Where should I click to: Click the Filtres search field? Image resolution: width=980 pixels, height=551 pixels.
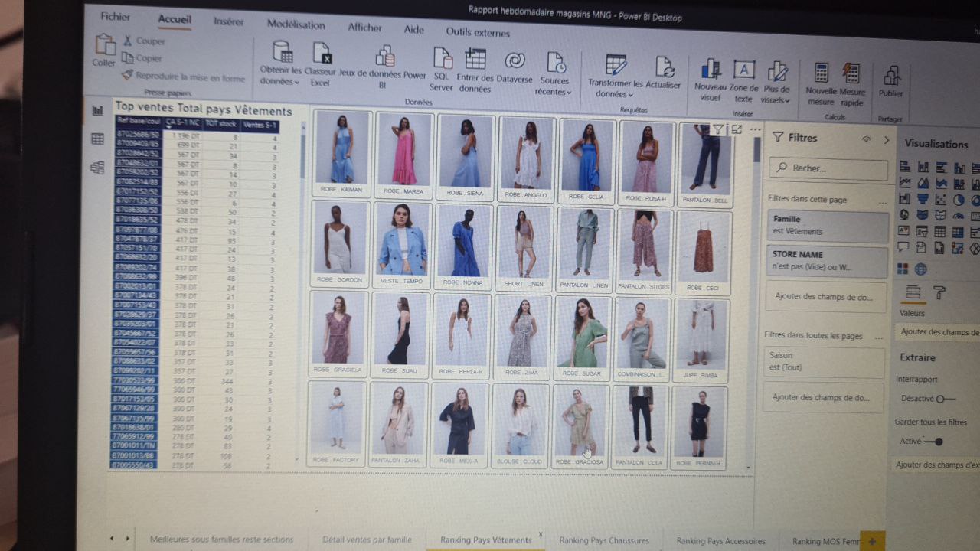(x=828, y=168)
